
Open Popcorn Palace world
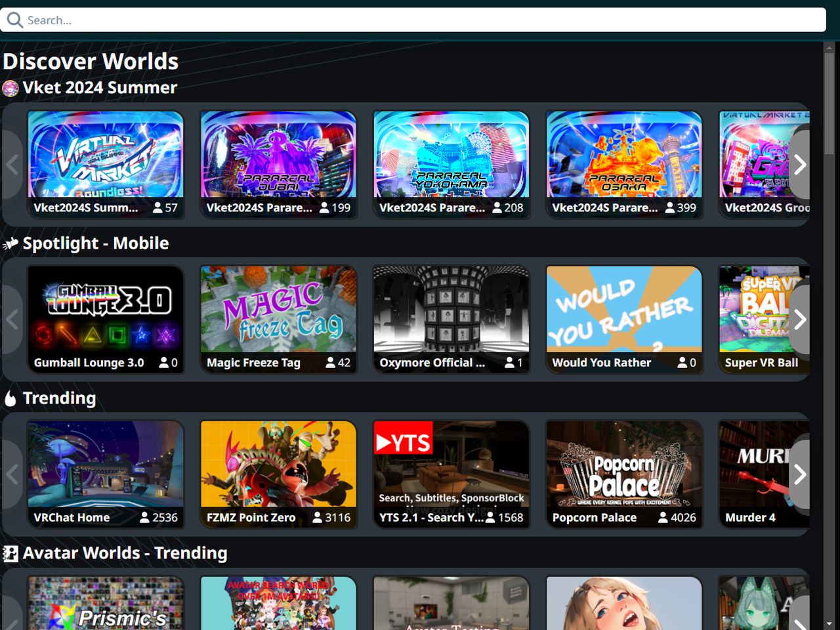pyautogui.click(x=624, y=474)
